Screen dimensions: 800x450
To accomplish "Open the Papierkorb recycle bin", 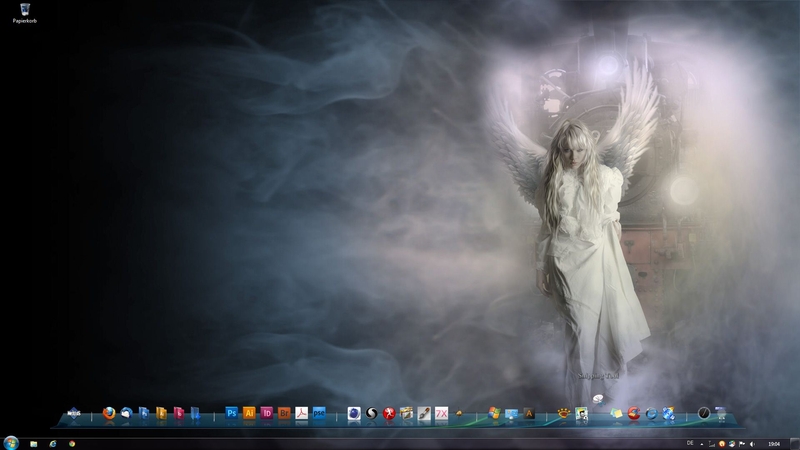I will point(24,13).
